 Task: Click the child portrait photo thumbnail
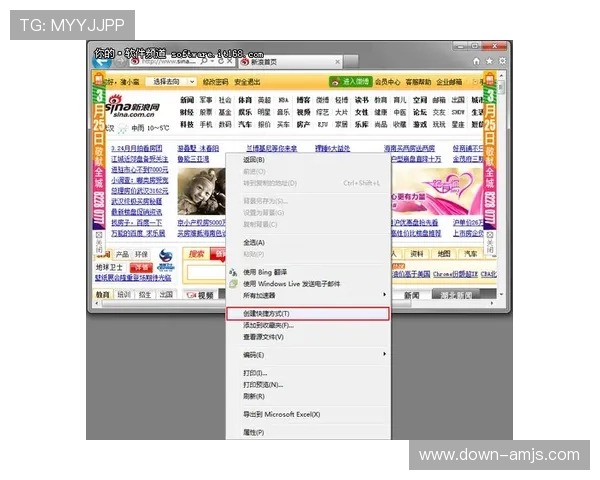(201, 191)
